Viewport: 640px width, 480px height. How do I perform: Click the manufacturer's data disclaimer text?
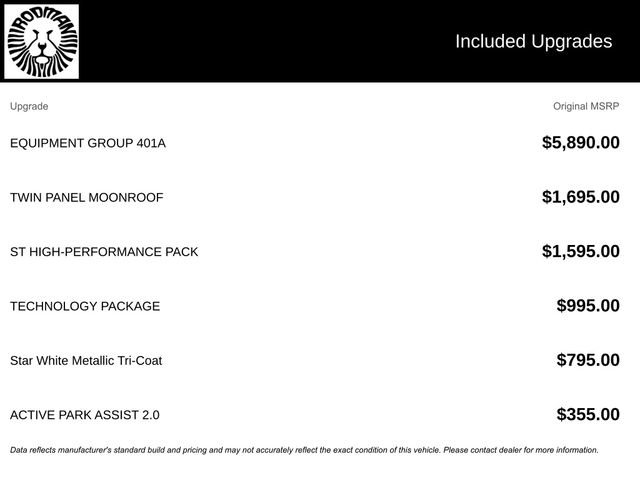(304, 450)
